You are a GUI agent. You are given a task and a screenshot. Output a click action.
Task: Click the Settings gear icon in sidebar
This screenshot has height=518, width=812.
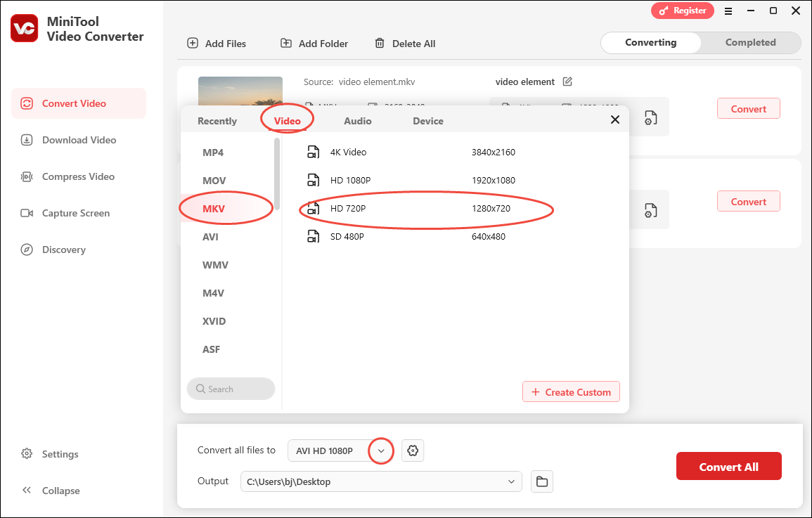click(x=27, y=454)
